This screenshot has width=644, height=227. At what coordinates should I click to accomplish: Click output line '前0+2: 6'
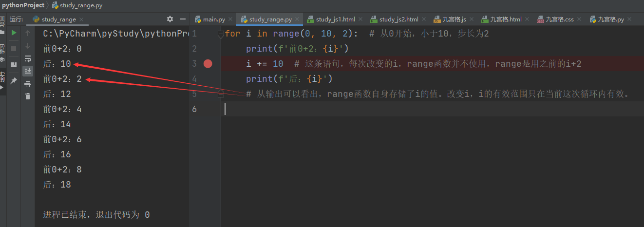pyautogui.click(x=62, y=139)
